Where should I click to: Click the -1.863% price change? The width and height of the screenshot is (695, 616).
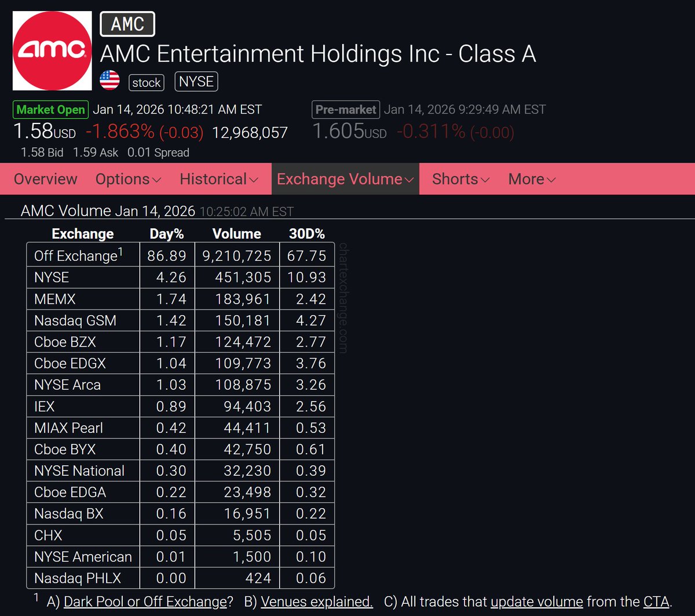120,132
